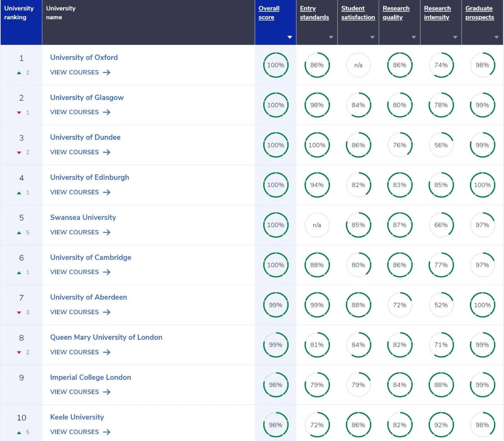The width and height of the screenshot is (504, 441).
Task: Click the green up triangle under rank 1
Action: (x=19, y=73)
